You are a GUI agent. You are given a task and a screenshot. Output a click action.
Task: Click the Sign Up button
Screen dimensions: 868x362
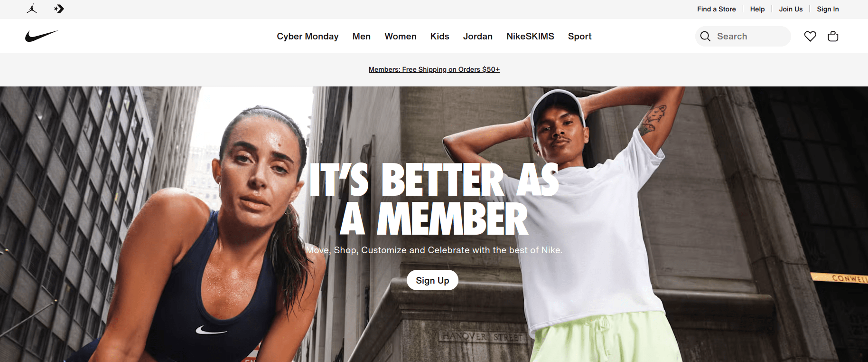pos(432,280)
